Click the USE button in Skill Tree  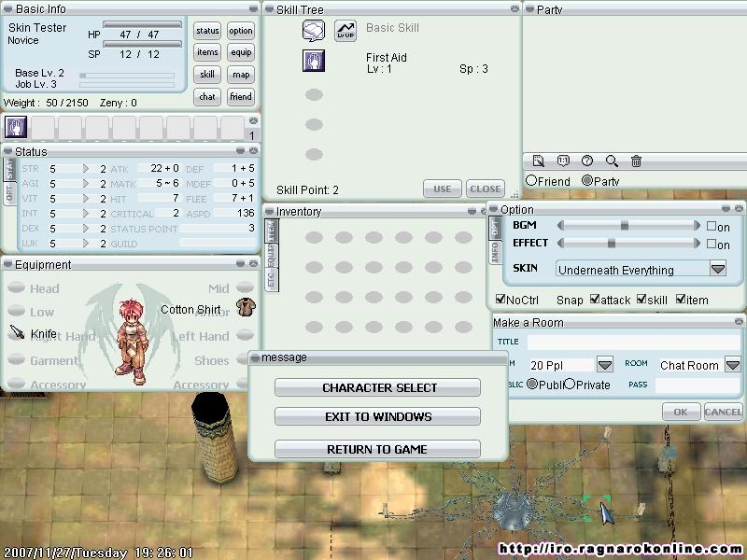coord(442,189)
